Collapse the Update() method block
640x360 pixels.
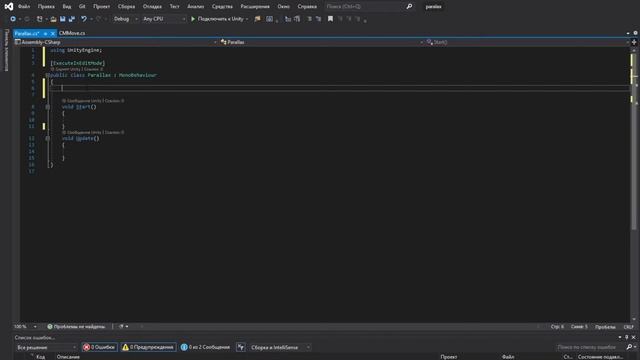48,138
